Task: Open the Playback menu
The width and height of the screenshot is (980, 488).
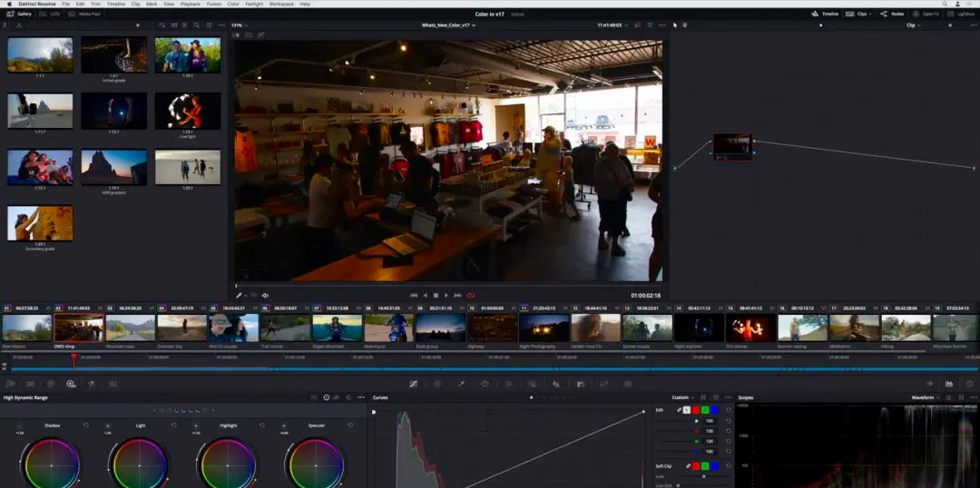Action: (190, 4)
